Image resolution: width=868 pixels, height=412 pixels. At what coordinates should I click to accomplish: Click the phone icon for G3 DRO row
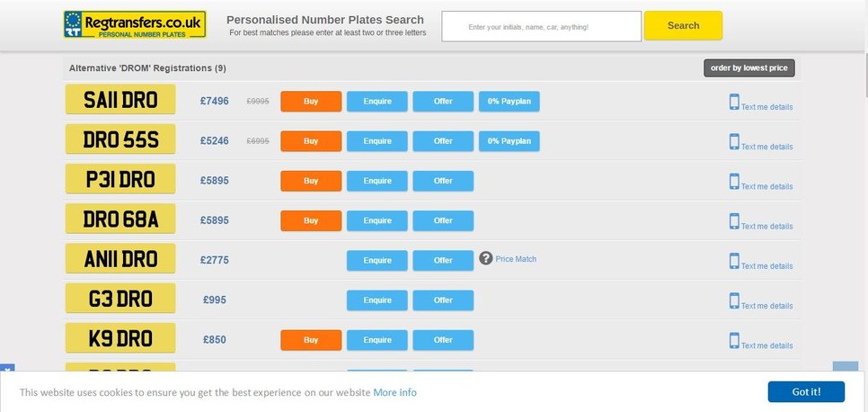click(x=734, y=301)
